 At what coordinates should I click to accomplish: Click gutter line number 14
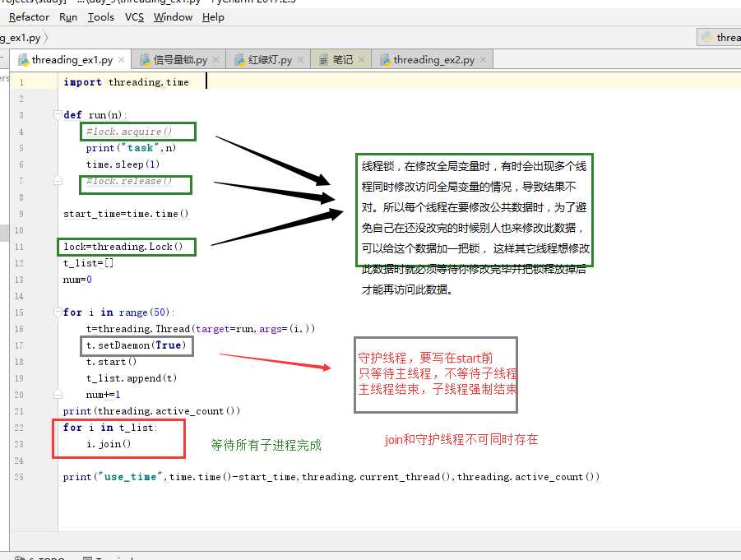[19, 296]
